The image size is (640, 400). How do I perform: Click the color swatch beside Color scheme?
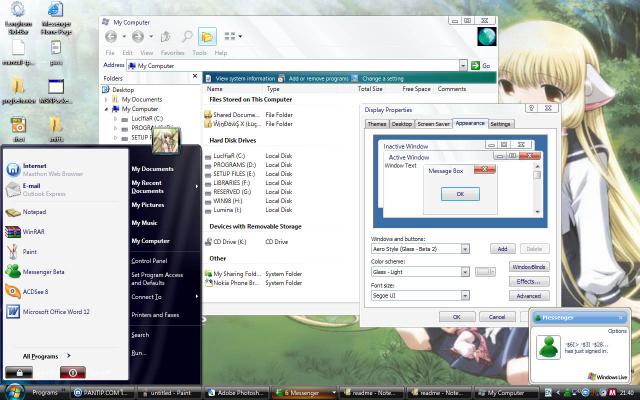point(485,272)
